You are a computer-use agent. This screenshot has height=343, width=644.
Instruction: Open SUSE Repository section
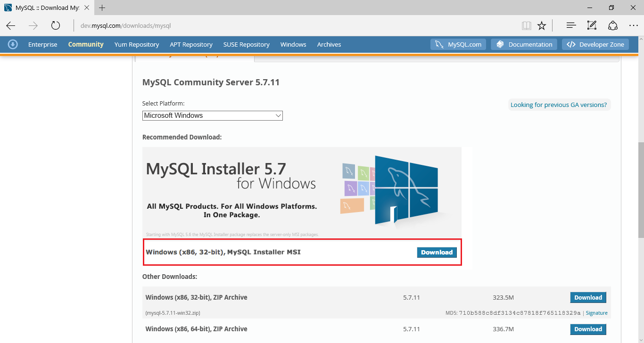pyautogui.click(x=247, y=44)
